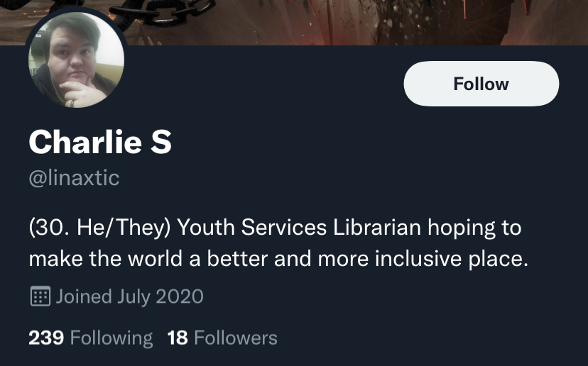The height and width of the screenshot is (366, 588).
Task: Click the number 18 count
Action: coord(178,338)
